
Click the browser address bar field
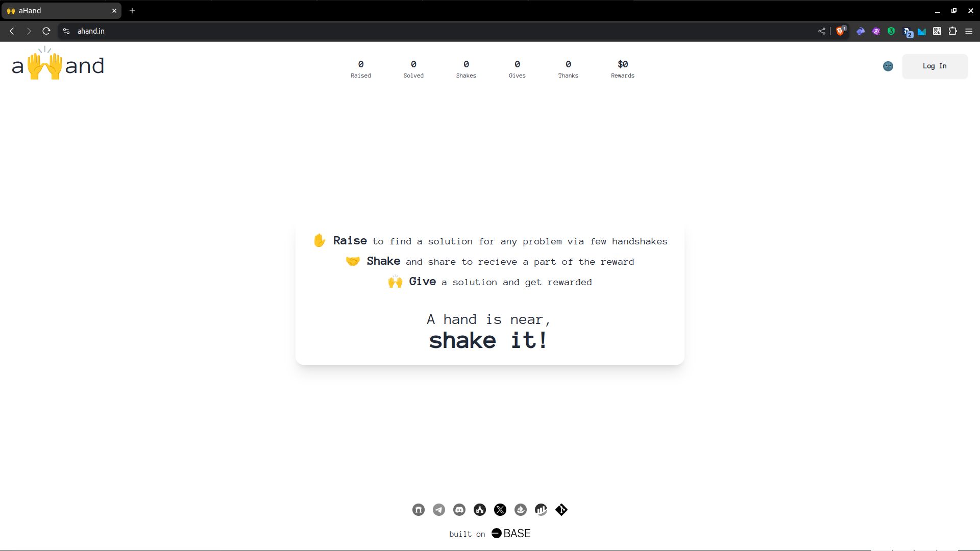click(91, 31)
